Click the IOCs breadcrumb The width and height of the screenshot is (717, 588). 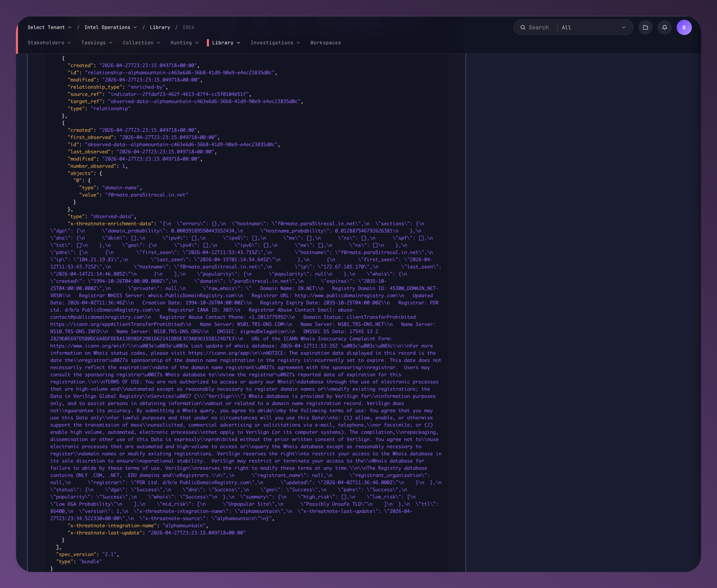coord(188,27)
